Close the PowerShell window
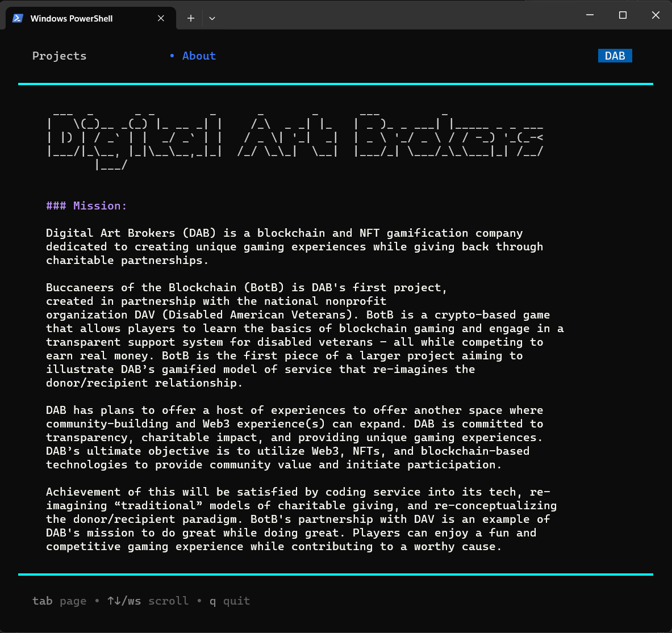Viewport: 672px width, 633px height. 656,15
